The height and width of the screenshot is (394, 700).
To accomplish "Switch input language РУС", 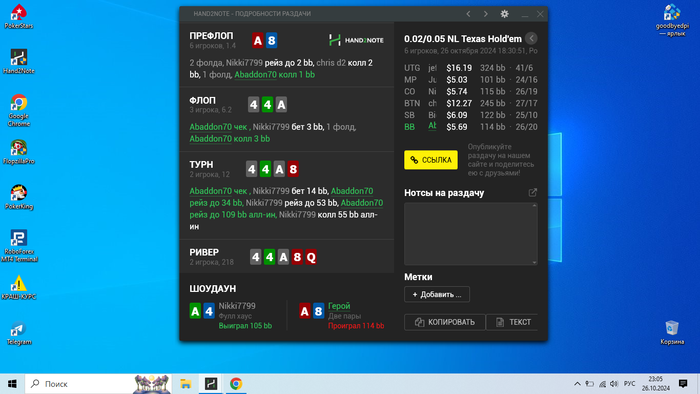I will (629, 384).
